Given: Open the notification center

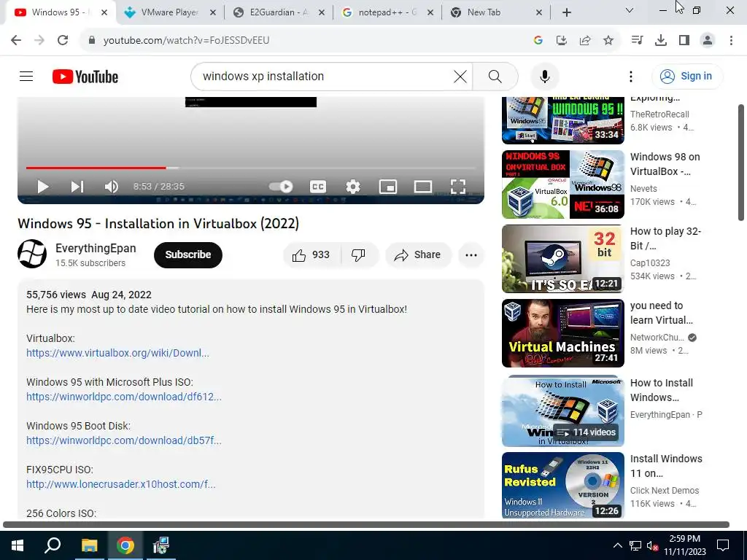Looking at the screenshot, I should 723,545.
